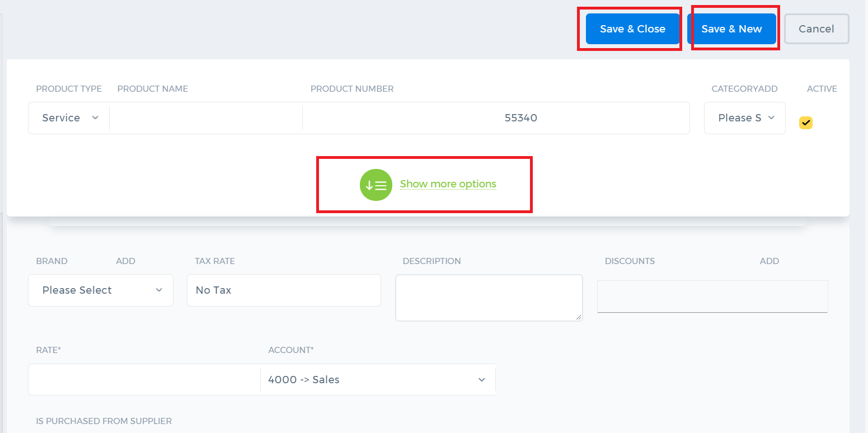The image size is (868, 433).
Task: Click the Is Purchased From Supplier label
Action: (x=104, y=421)
